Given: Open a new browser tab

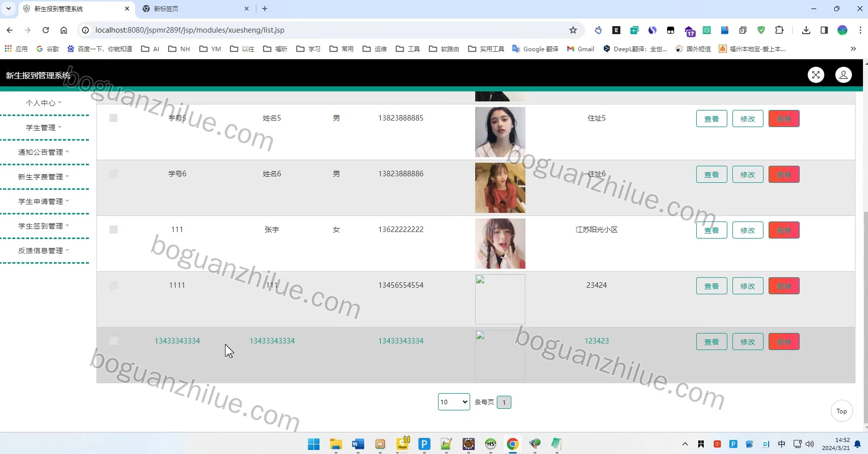Looking at the screenshot, I should (265, 9).
